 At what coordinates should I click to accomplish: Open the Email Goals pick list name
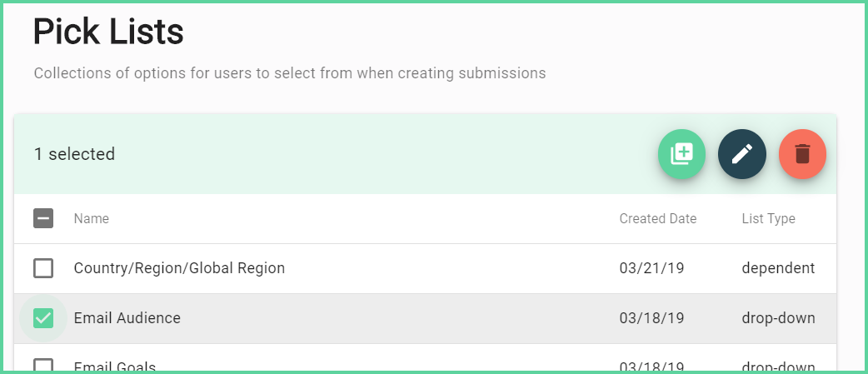click(115, 367)
